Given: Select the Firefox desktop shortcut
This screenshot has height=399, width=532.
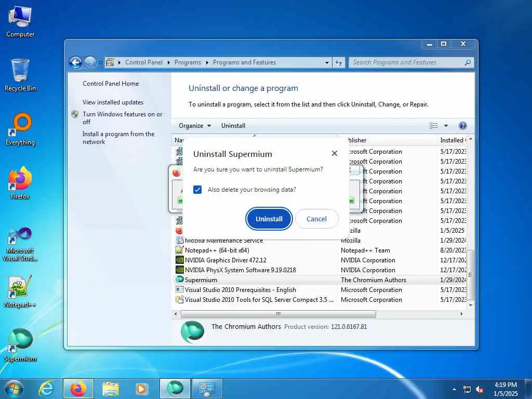Looking at the screenshot, I should (20, 183).
